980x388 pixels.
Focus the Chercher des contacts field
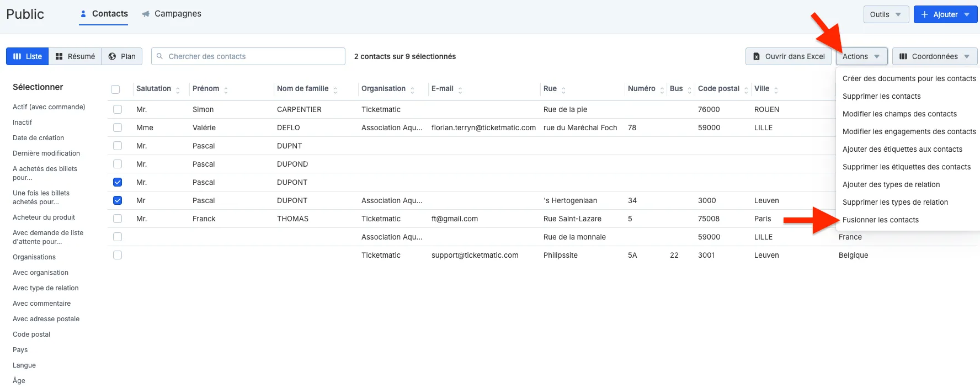click(248, 56)
